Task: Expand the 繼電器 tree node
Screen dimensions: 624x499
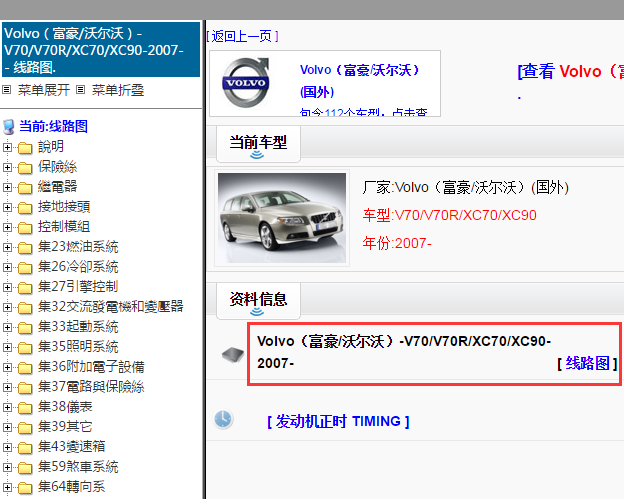Action: coord(7,187)
